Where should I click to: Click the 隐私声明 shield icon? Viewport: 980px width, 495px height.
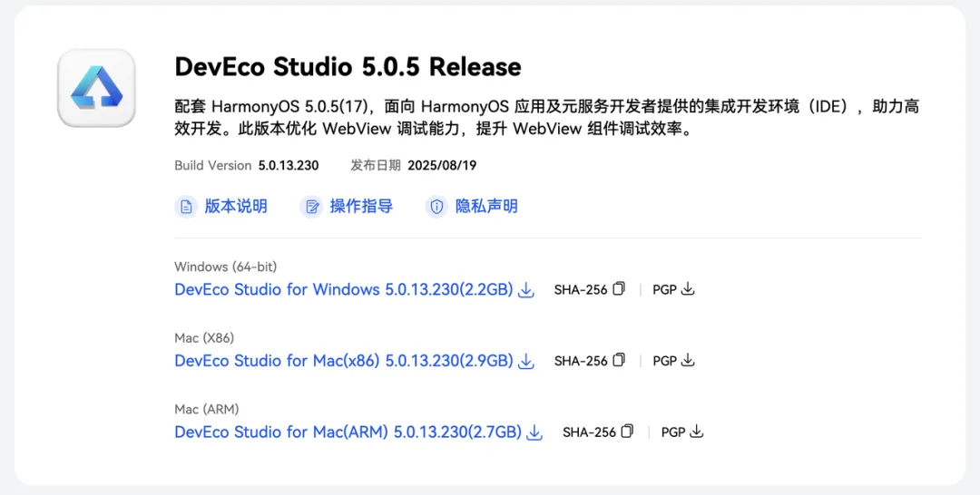(436, 207)
